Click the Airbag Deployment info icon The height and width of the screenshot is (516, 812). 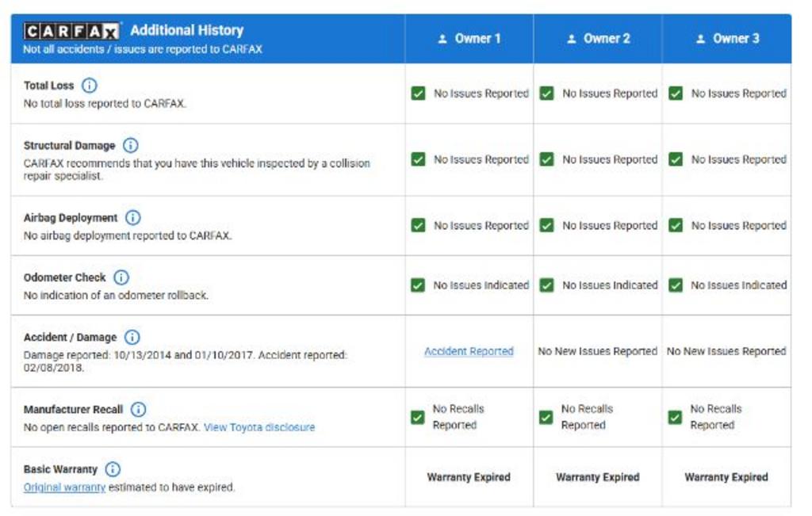pos(133,218)
